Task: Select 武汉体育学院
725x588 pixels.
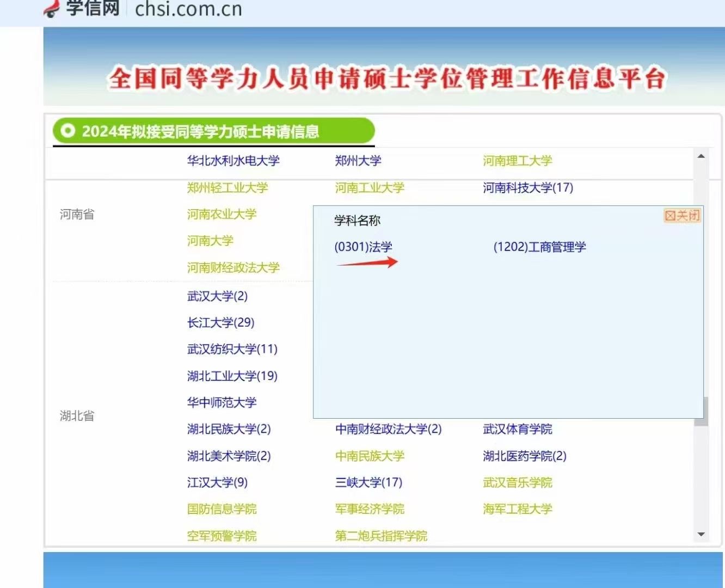Action: pos(517,429)
